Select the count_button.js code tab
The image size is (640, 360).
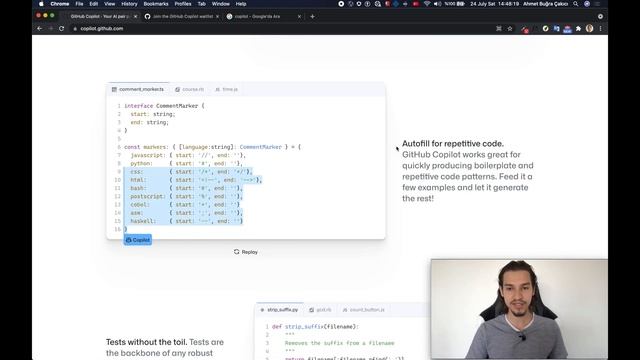pos(363,310)
